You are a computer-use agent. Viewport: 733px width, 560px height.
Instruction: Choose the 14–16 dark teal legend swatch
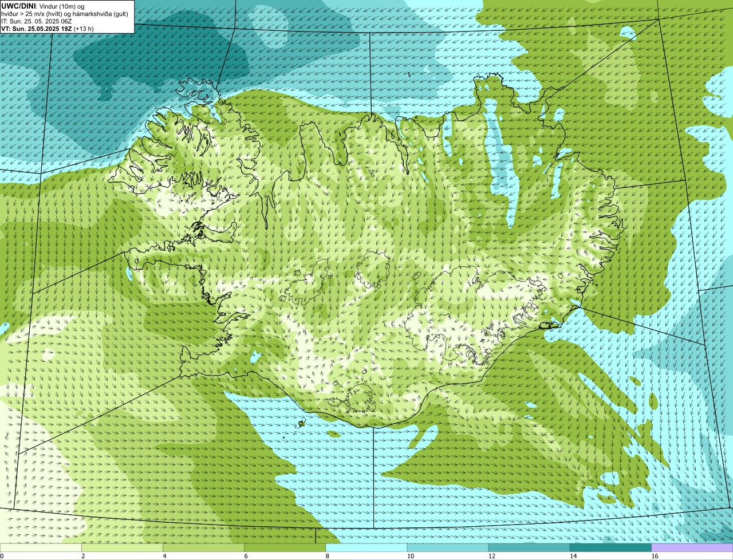pos(611,548)
